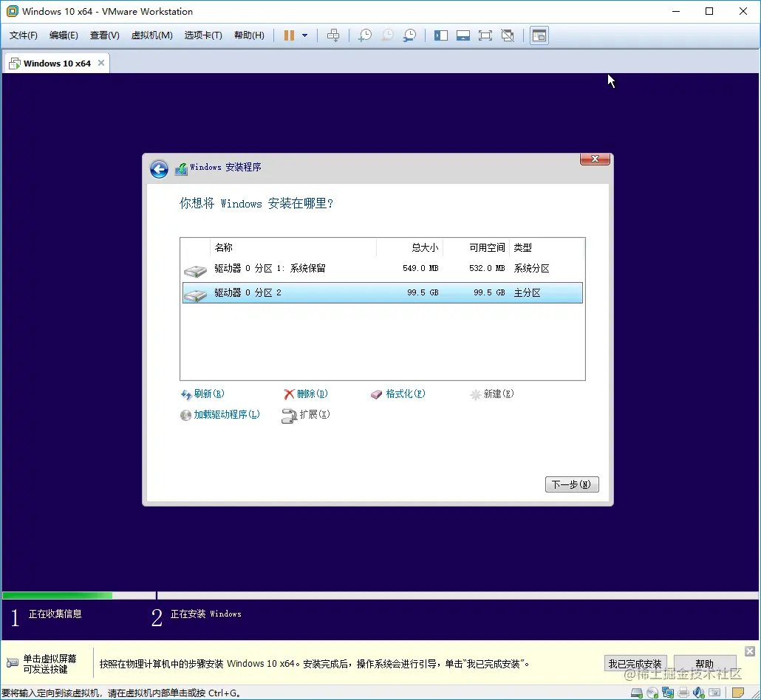The width and height of the screenshot is (761, 700).
Task: Open the 文件(F) menu
Action: click(24, 35)
